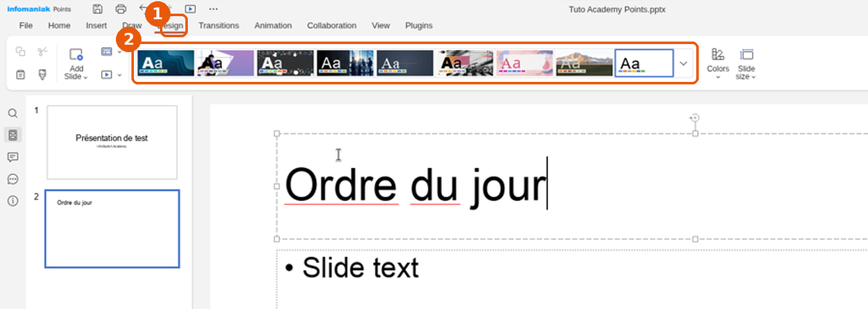Switch to the Transitions tab
Screen dimensions: 868x309
point(219,25)
